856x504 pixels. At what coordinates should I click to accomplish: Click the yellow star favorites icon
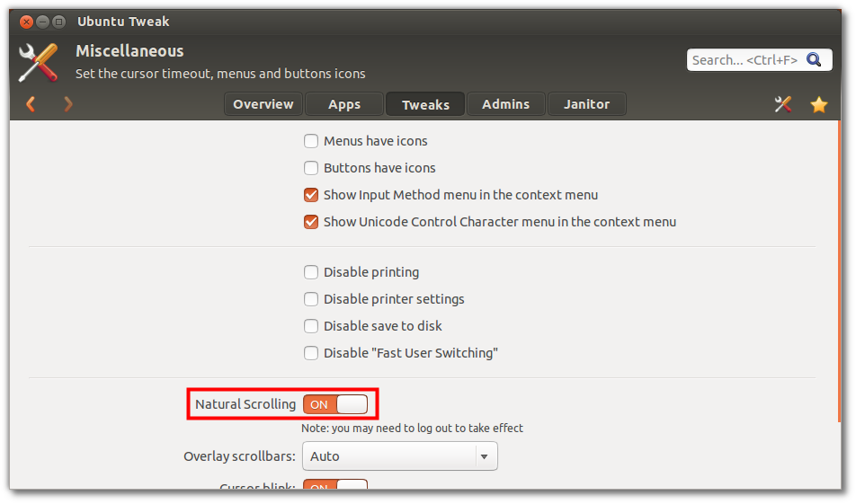click(819, 104)
